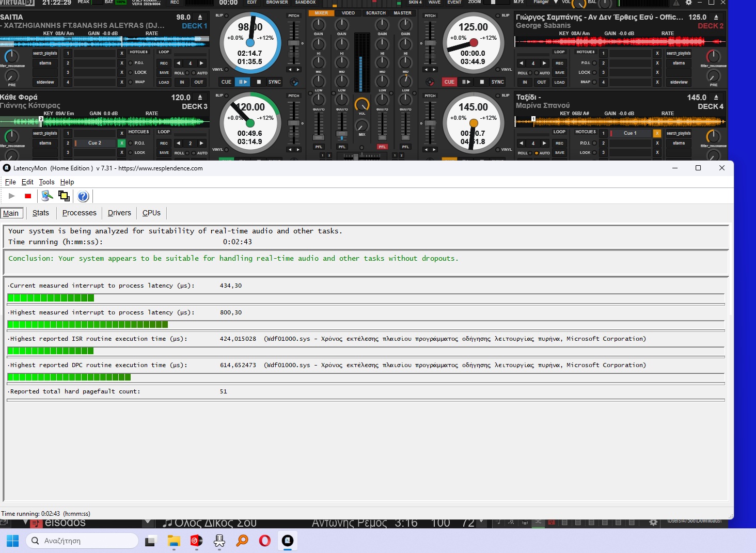Image resolution: width=756 pixels, height=553 pixels.
Task: Open the Tools menu in LatencyMon
Action: pos(46,182)
